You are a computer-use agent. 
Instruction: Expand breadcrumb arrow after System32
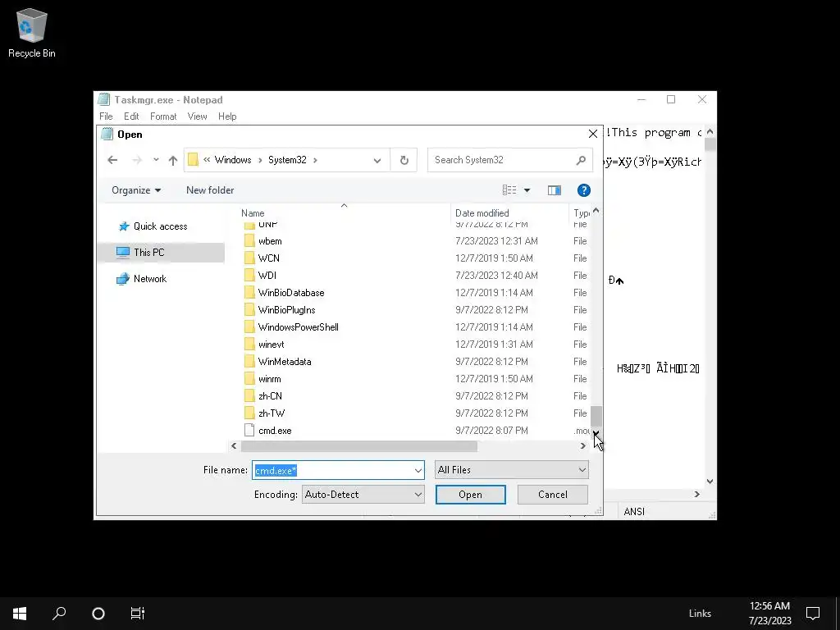point(315,160)
